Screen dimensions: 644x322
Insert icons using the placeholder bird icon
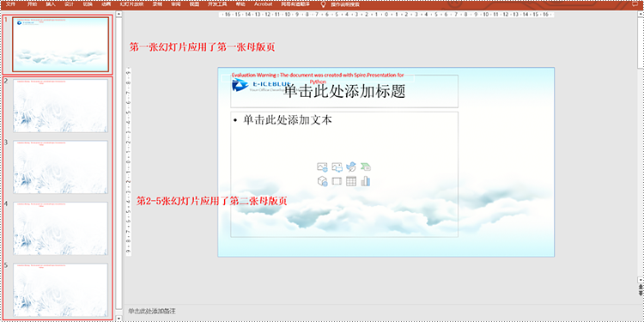tap(351, 167)
